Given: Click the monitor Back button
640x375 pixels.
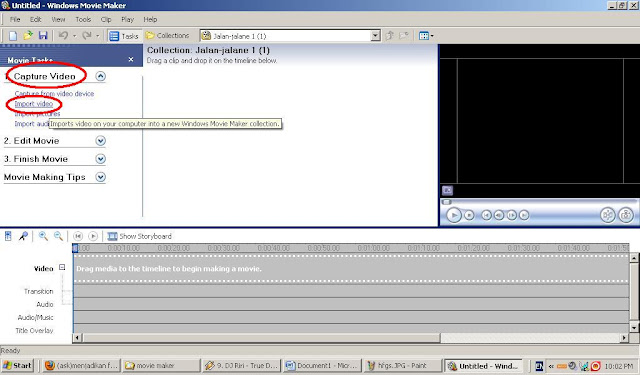Looking at the screenshot, I should point(487,215).
